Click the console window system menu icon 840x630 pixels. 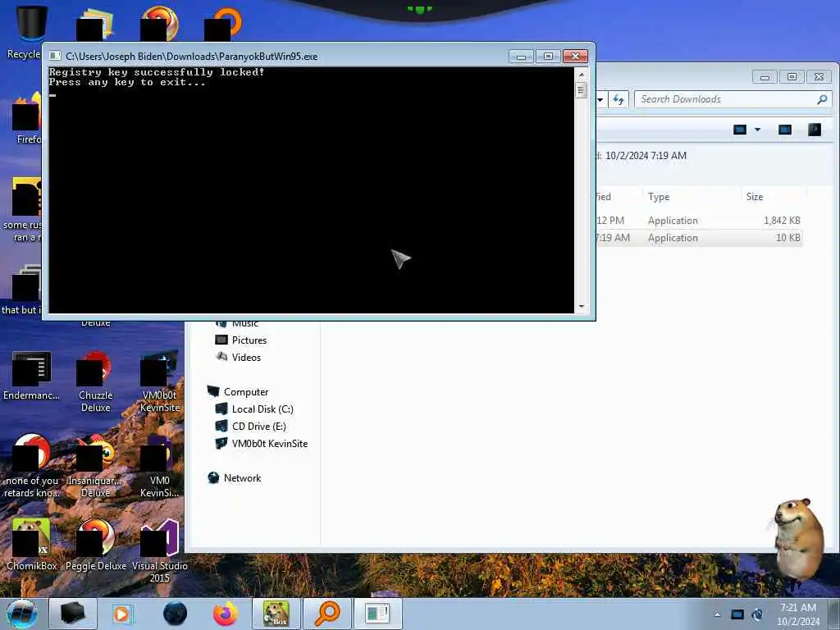tap(55, 56)
